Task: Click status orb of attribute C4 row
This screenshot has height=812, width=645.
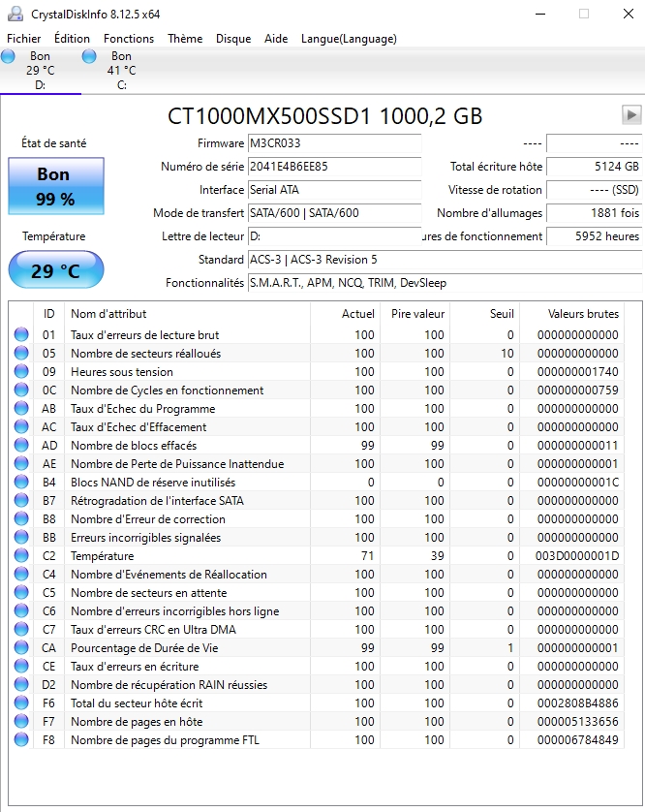Action: click(21, 574)
